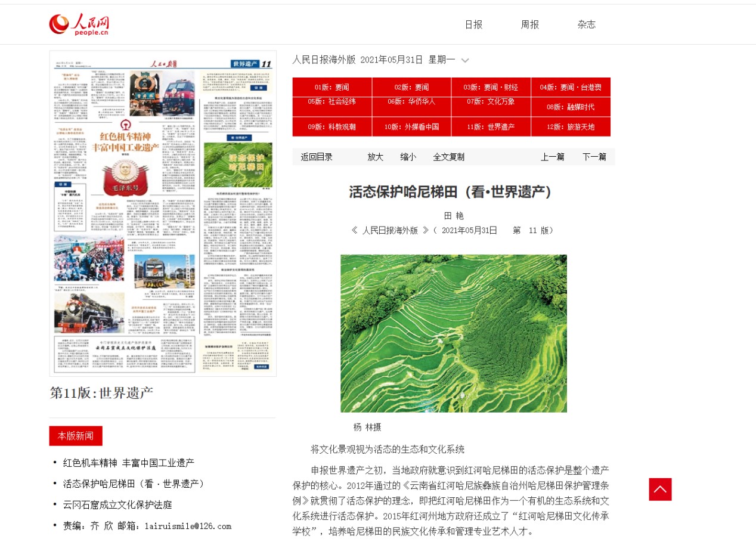Open the 周报 menu
The width and height of the screenshot is (756, 542).
(529, 24)
